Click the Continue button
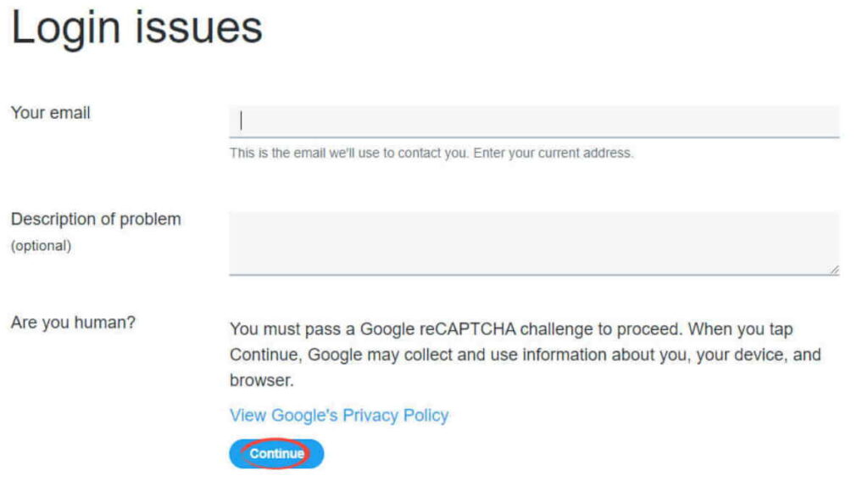 (x=276, y=454)
